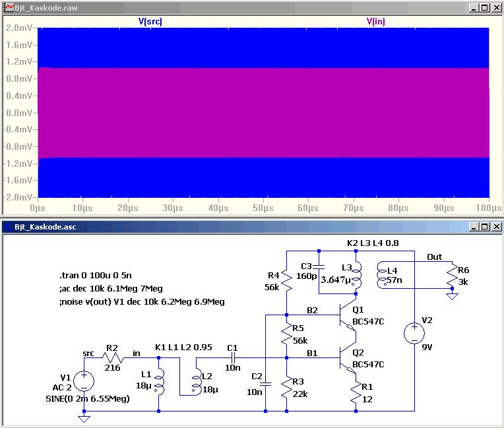Select the R6 3k load resistor
This screenshot has height=428, width=504.
(x=452, y=278)
